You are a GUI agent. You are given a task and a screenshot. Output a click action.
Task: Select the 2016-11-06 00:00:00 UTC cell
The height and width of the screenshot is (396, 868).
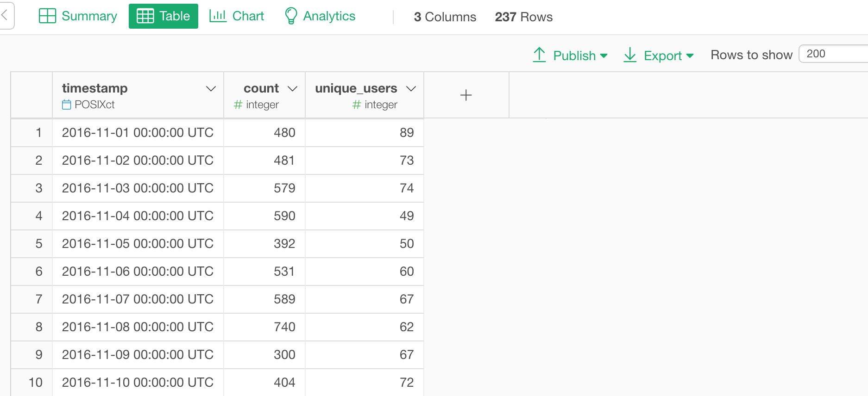138,272
